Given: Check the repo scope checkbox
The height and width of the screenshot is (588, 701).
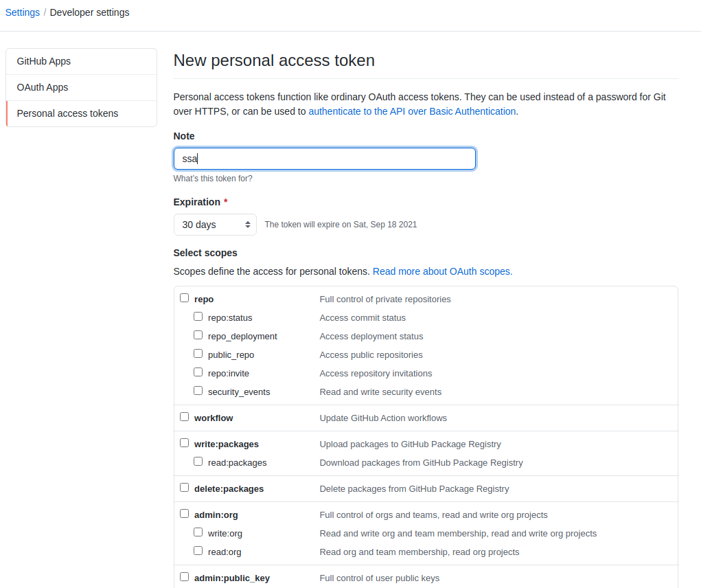Looking at the screenshot, I should 184,298.
